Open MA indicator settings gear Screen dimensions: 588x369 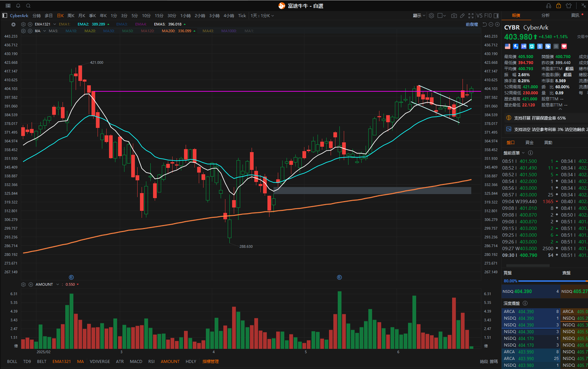[x=23, y=31]
